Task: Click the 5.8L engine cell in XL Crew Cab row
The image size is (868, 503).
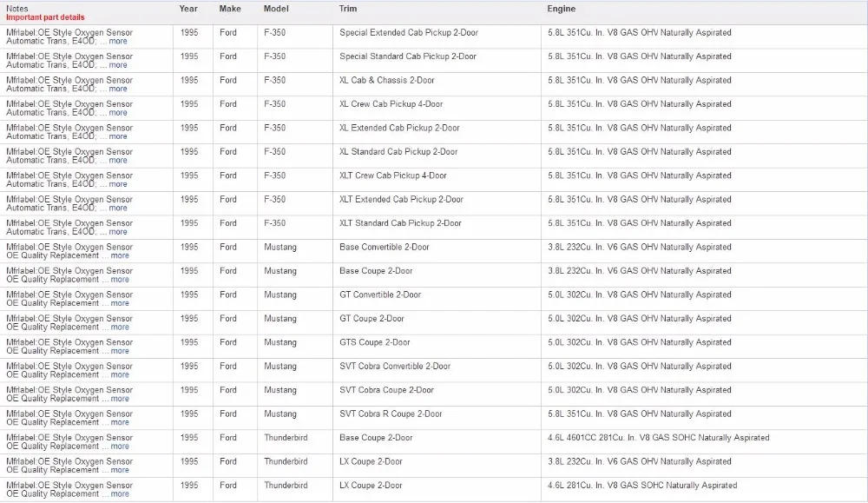Action: pos(640,104)
